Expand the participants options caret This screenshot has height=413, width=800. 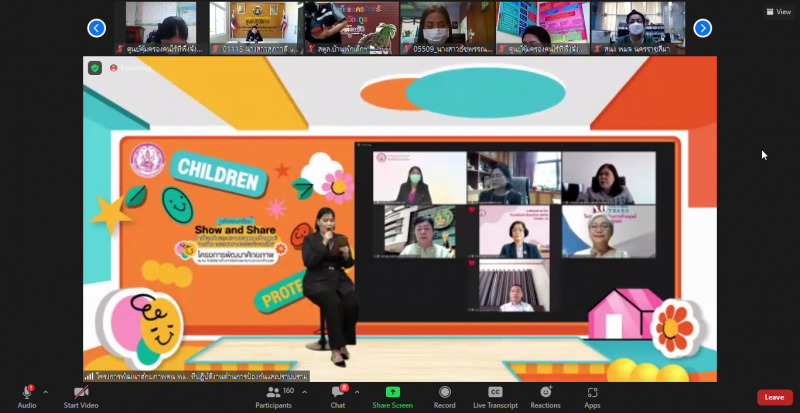(x=305, y=392)
